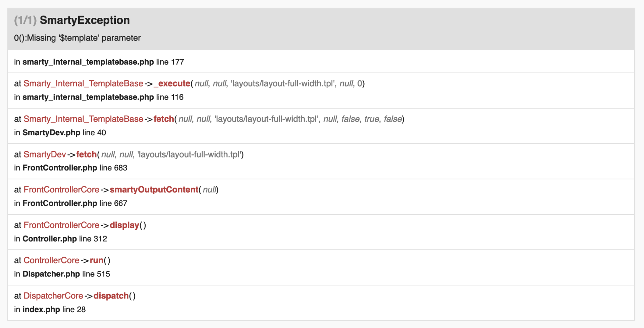Click the (1/1) exception counter

click(25, 20)
